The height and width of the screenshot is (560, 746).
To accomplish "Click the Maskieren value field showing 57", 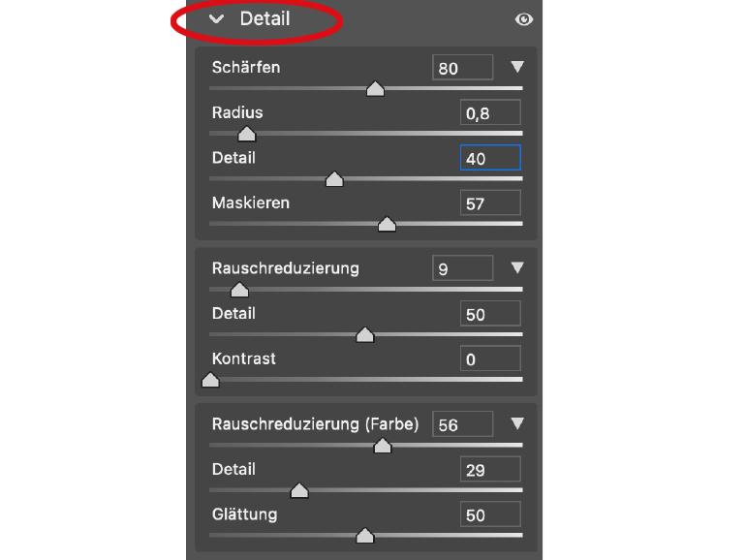I will (x=490, y=202).
